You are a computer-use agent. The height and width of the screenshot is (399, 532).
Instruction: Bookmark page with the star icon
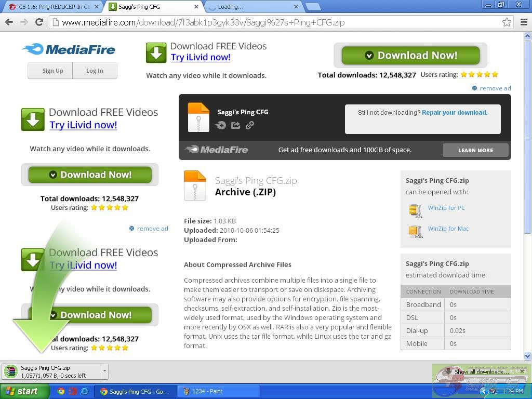tap(507, 22)
